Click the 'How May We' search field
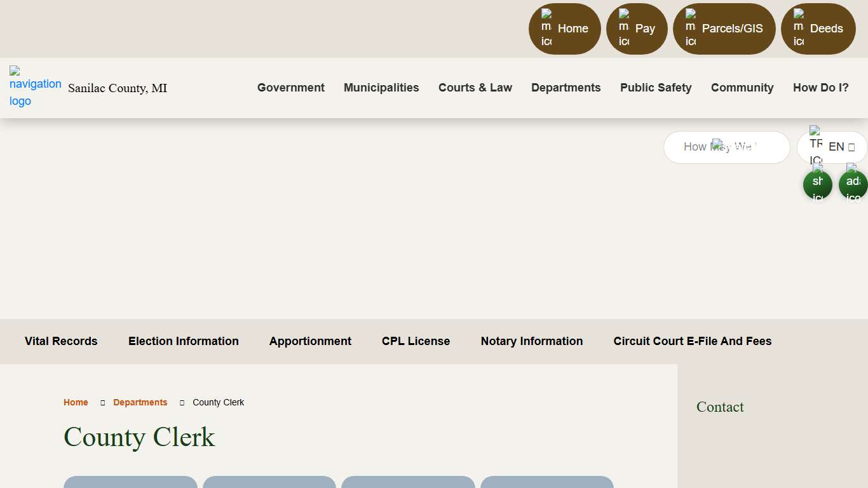This screenshot has width=868, height=488. click(x=726, y=147)
